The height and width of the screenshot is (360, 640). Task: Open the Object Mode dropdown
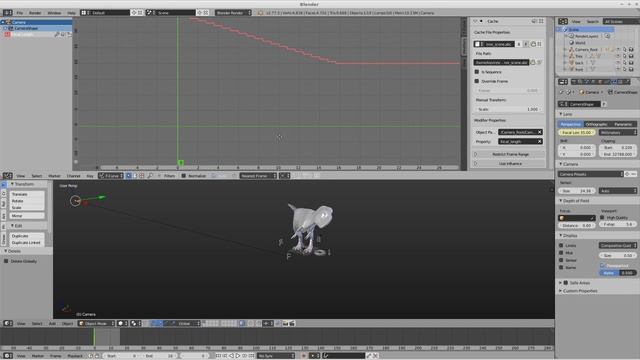tap(96, 324)
